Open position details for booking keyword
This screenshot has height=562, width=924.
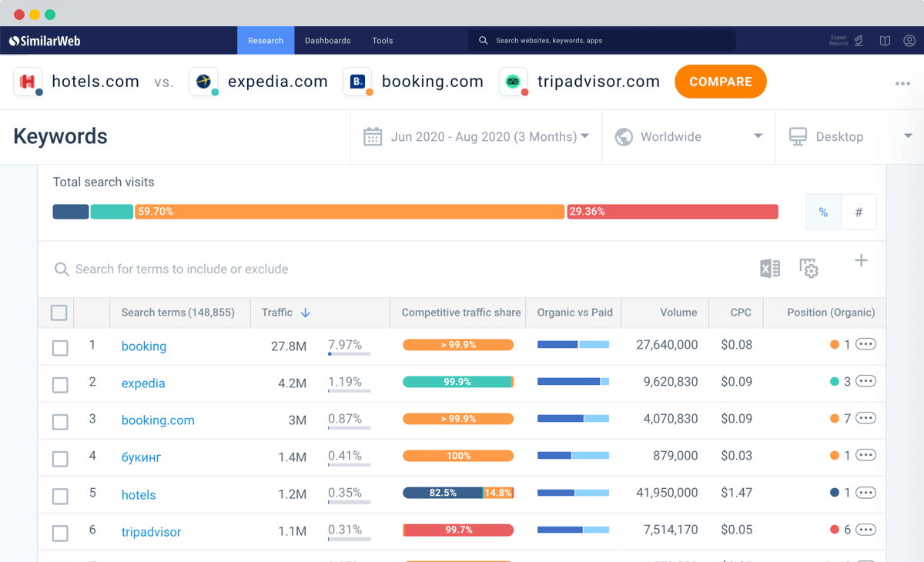(865, 344)
